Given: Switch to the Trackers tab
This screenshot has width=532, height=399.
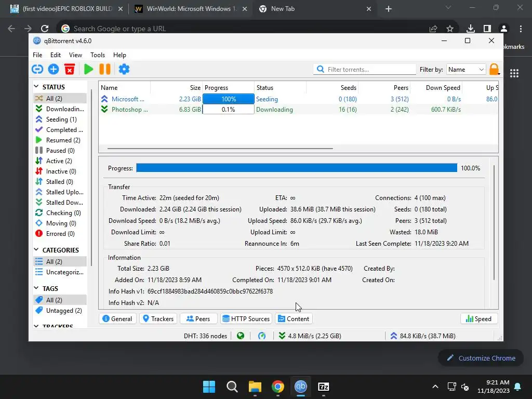Looking at the screenshot, I should [158, 318].
